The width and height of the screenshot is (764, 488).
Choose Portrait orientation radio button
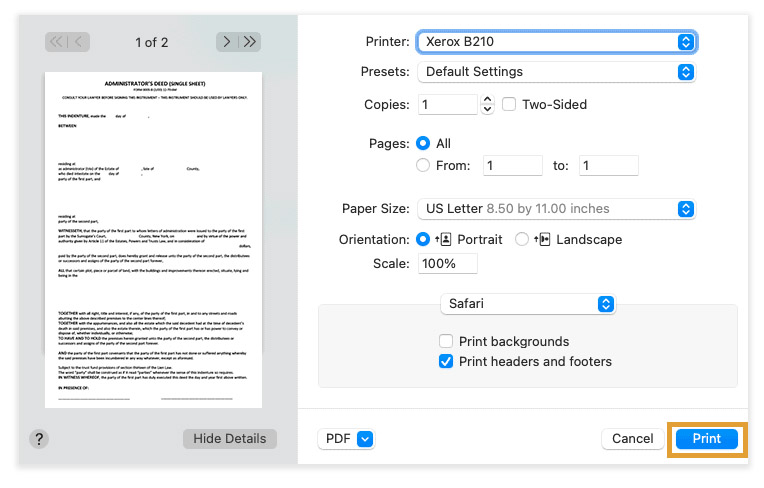pyautogui.click(x=423, y=239)
